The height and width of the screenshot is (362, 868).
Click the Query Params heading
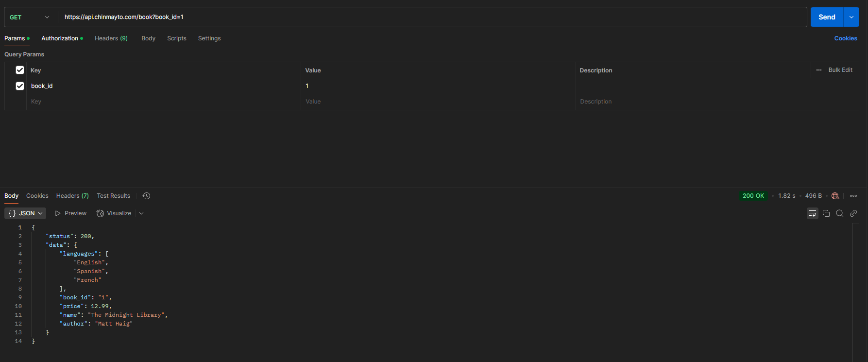coord(24,54)
